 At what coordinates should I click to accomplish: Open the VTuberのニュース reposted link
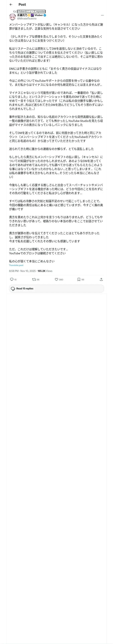click(x=31, y=12)
